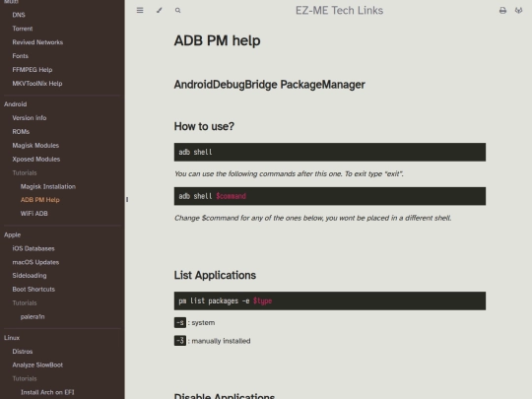The image size is (532, 399).
Task: Click the -s inline code tag
Action: click(180, 323)
